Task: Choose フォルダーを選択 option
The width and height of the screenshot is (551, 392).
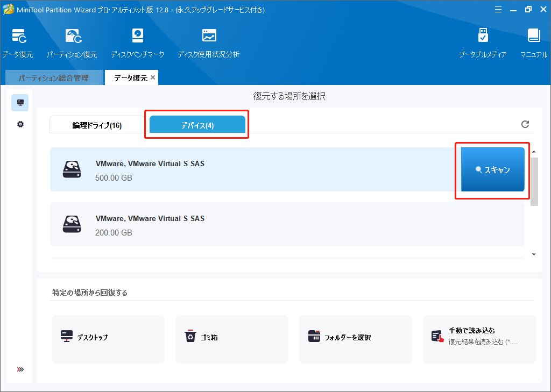Action: tap(356, 339)
